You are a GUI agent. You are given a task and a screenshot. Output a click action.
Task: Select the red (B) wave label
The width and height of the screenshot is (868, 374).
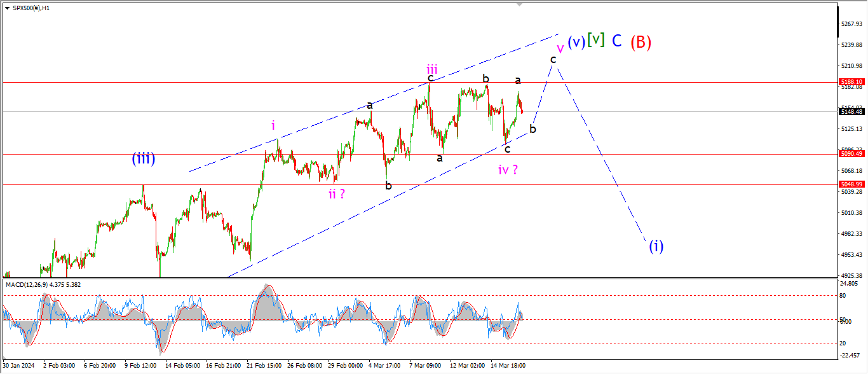click(641, 42)
